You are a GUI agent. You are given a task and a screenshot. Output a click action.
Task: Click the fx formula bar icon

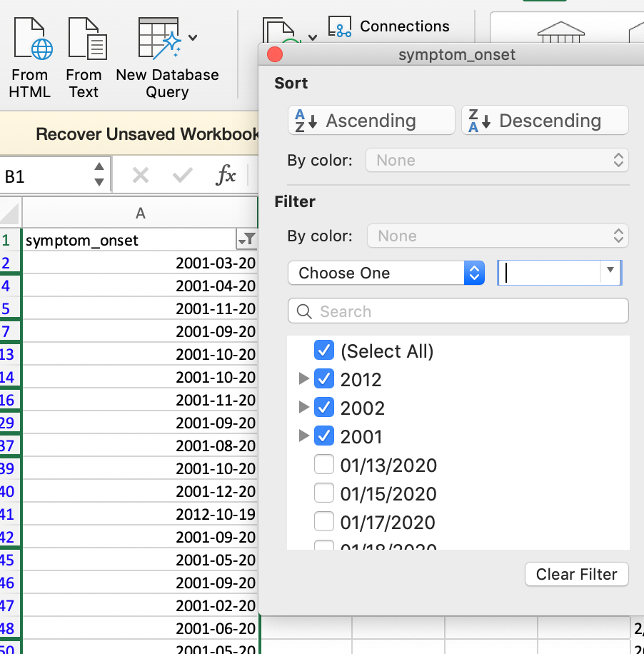click(x=226, y=174)
